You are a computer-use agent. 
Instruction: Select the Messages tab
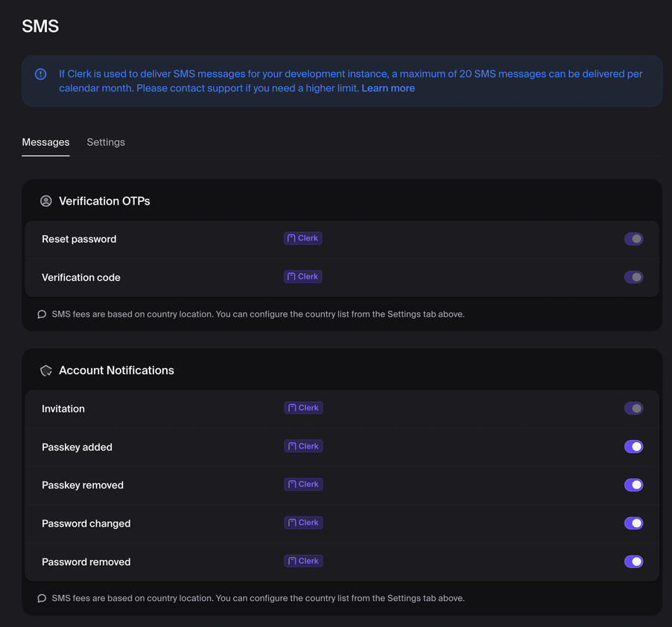click(45, 141)
